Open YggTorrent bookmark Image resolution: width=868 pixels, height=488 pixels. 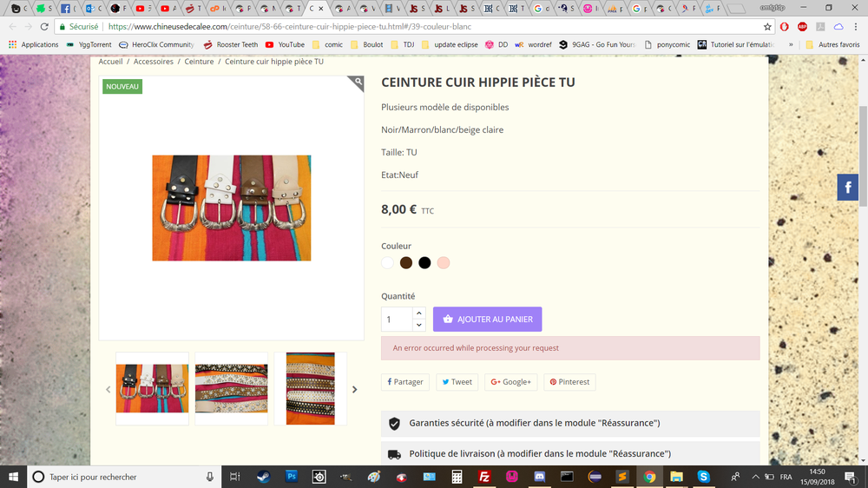[89, 44]
